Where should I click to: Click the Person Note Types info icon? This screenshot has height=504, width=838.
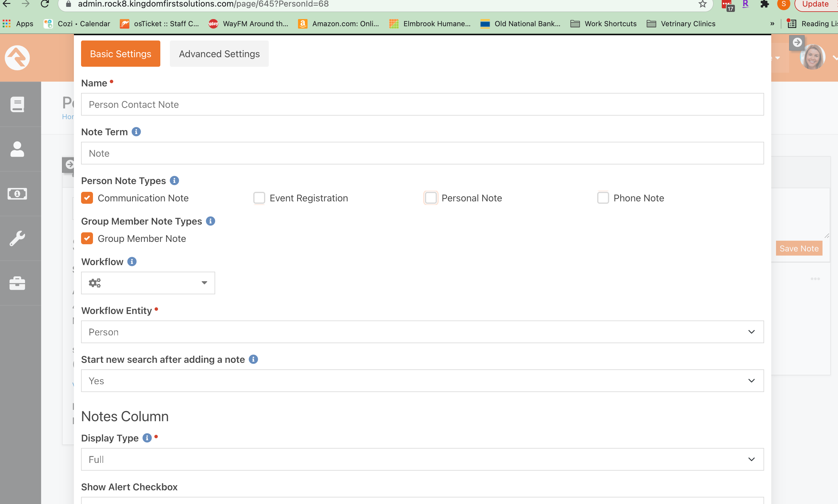pyautogui.click(x=174, y=181)
